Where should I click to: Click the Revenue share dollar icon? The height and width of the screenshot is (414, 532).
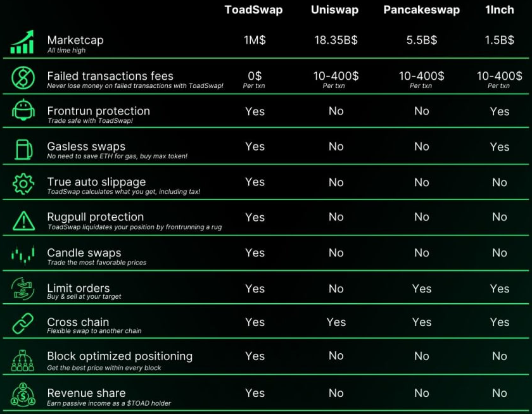coord(23,394)
